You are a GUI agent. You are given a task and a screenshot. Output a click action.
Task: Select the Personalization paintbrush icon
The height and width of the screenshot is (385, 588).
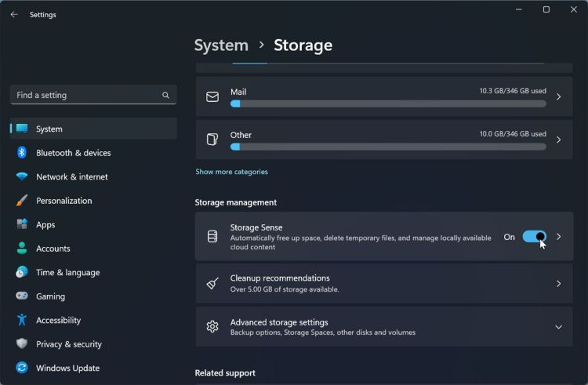pyautogui.click(x=22, y=201)
